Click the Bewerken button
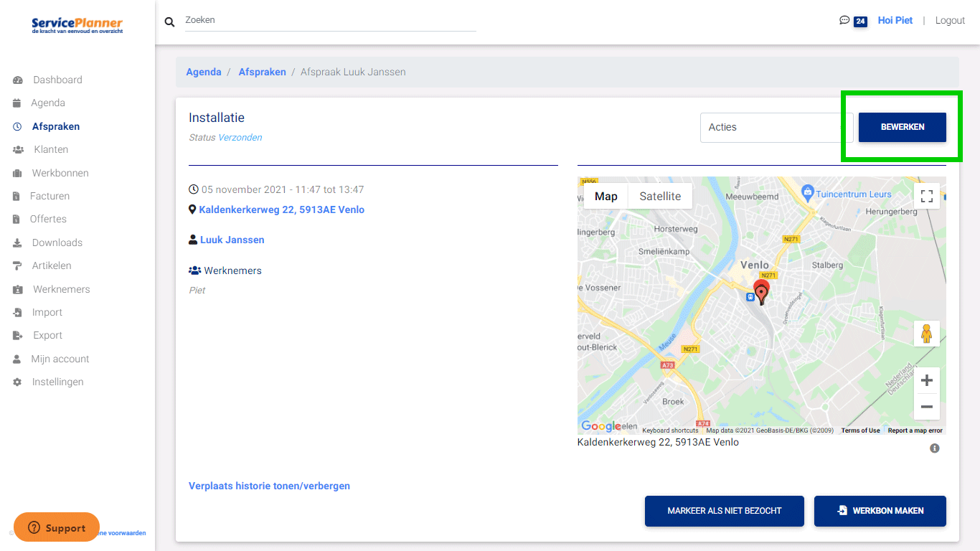The width and height of the screenshot is (980, 551). point(902,127)
